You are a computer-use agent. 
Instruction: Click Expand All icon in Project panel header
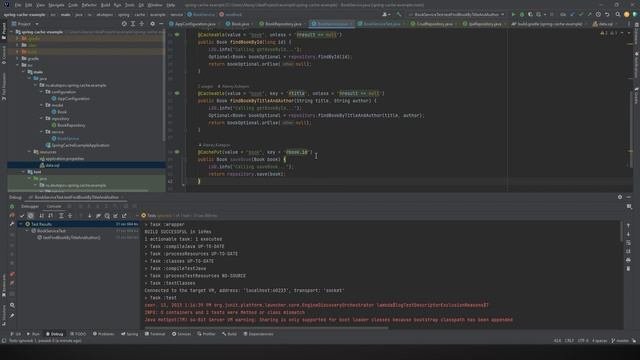click(x=133, y=24)
